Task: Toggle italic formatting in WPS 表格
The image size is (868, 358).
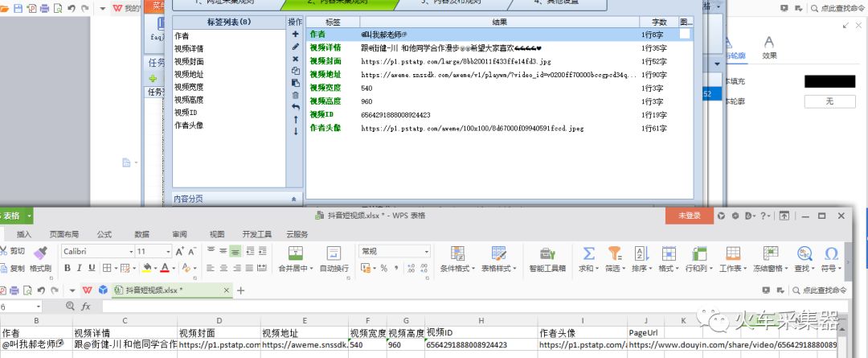Action: (79, 268)
